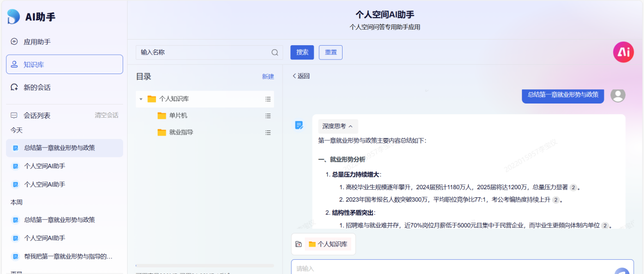This screenshot has height=274, width=644.
Task: Click the user profile avatar in chat
Action: coord(618,95)
